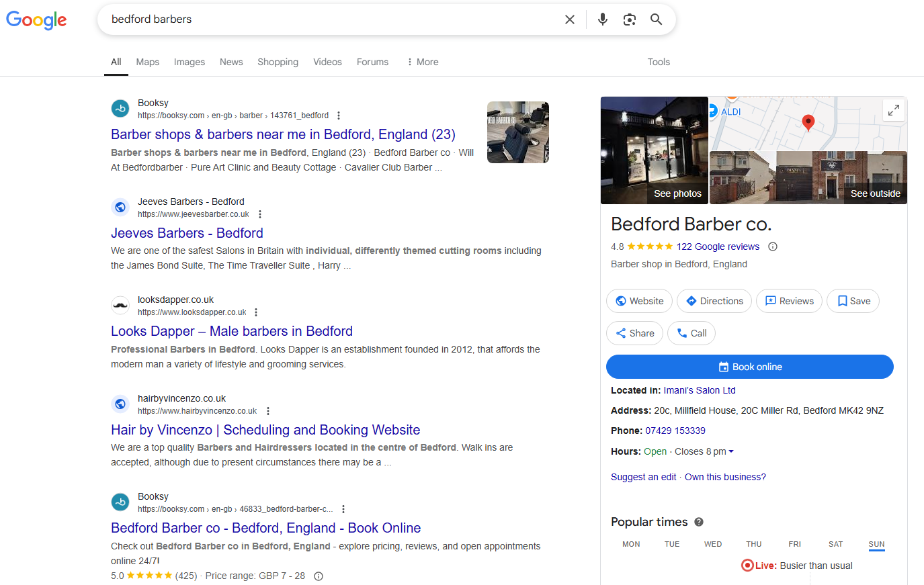Click Own this business? link

(x=725, y=477)
